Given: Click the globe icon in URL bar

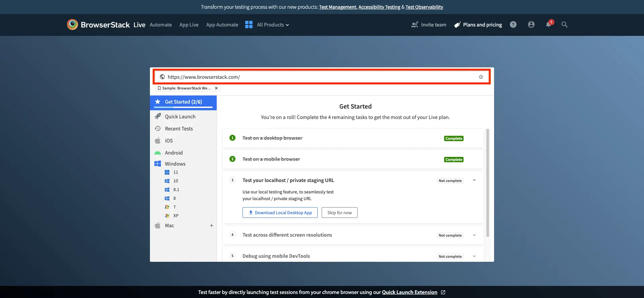Looking at the screenshot, I should pyautogui.click(x=162, y=77).
